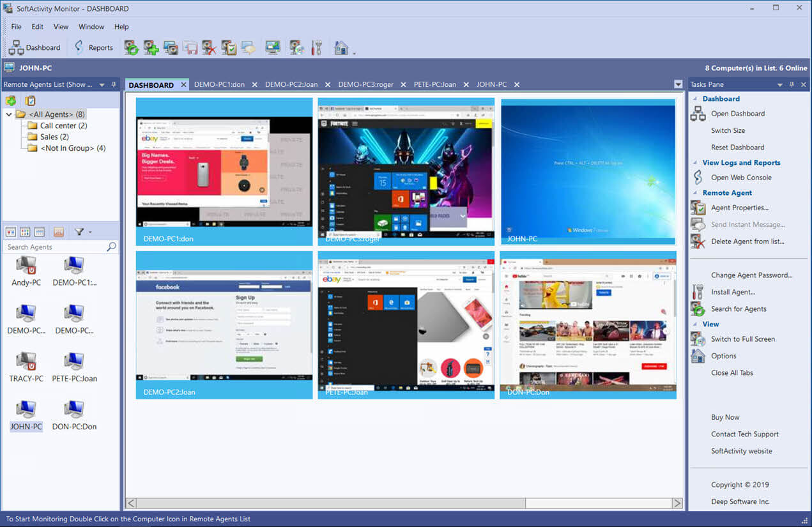Toggle the pin on Tasks Pane
Viewport: 812px width, 527px height.
click(792, 84)
